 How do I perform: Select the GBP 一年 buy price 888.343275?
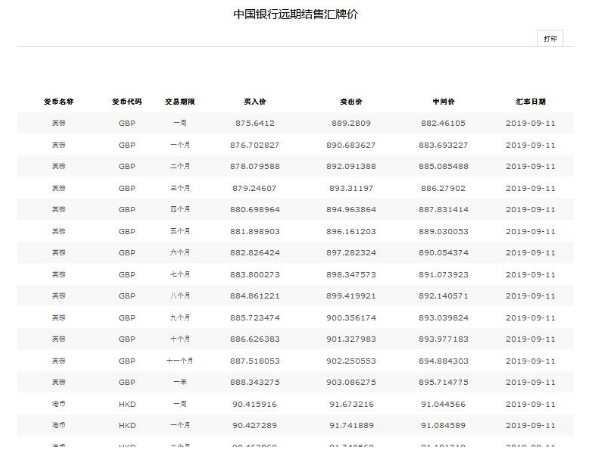[255, 382]
